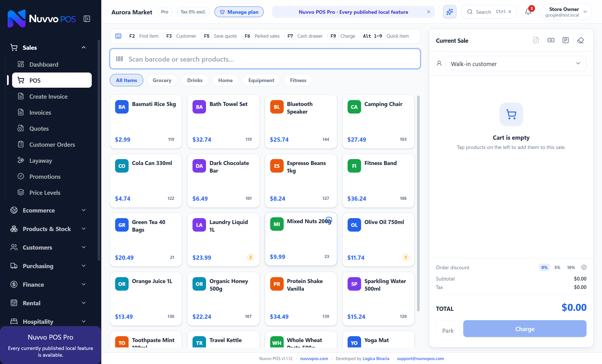This screenshot has height=364, width=602.
Task: Click the FI badge on Fitness Band
Action: (x=354, y=166)
